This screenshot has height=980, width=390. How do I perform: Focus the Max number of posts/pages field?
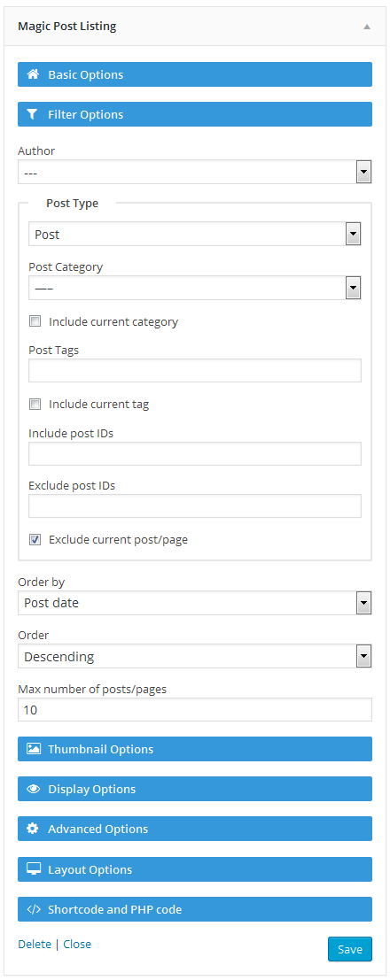pos(195,710)
